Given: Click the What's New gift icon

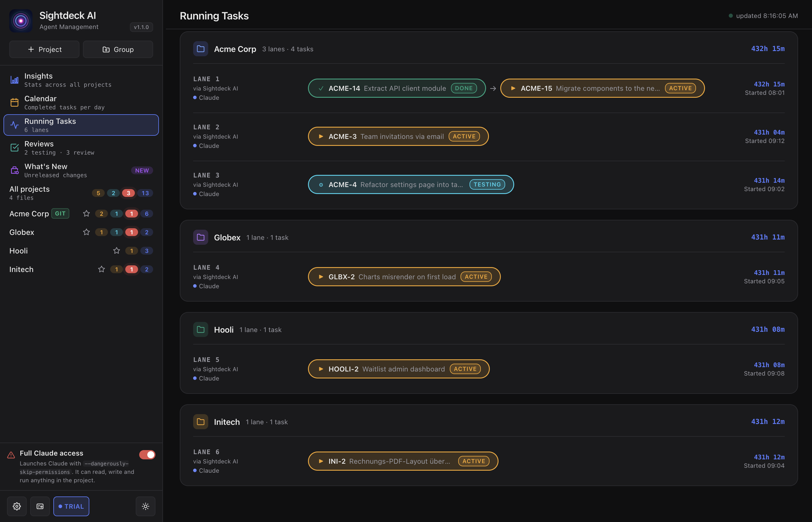Looking at the screenshot, I should [14, 170].
